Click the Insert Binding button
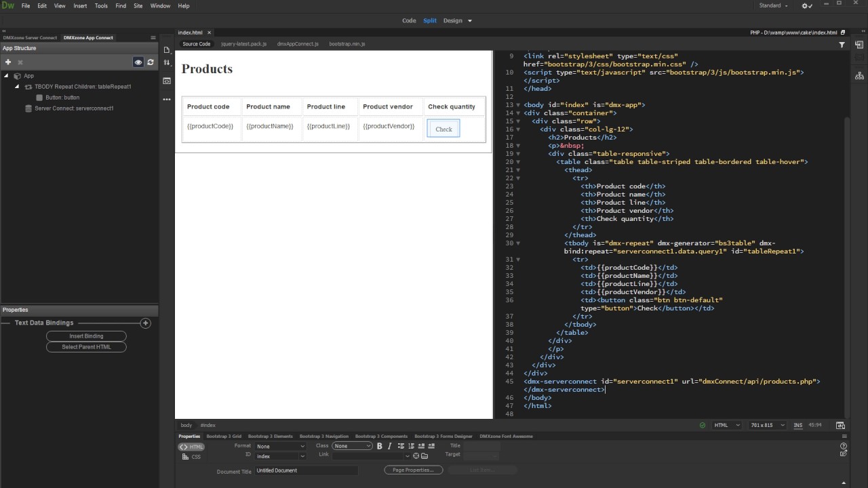868x488 pixels. [86, 336]
